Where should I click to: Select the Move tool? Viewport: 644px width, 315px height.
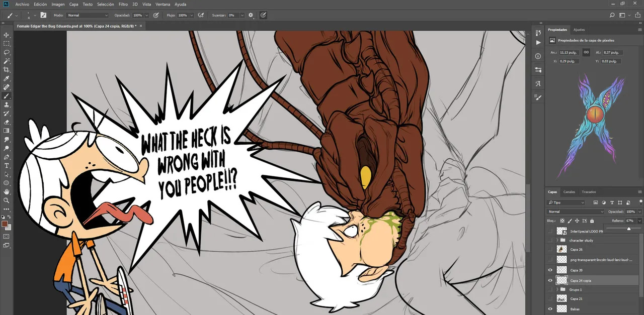tap(7, 35)
